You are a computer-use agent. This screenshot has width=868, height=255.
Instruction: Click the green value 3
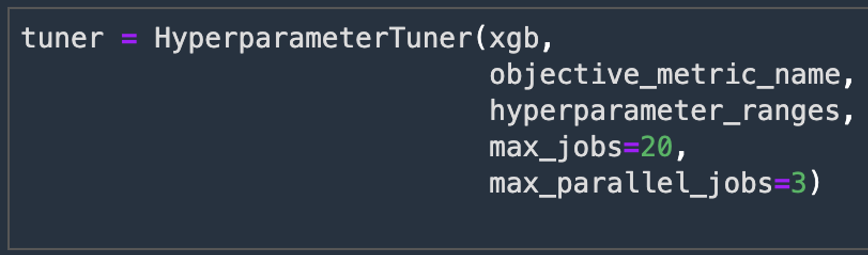(798, 183)
